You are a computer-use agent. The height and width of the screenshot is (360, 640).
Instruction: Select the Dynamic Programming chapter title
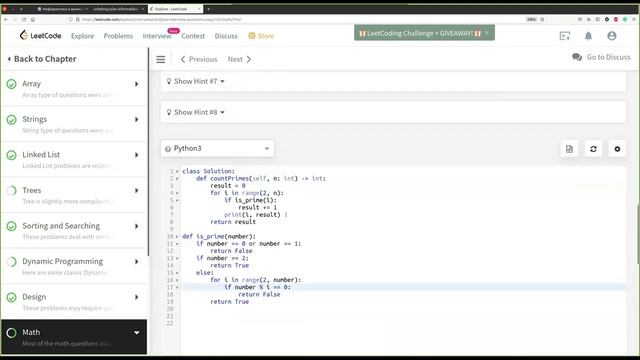[x=62, y=261]
